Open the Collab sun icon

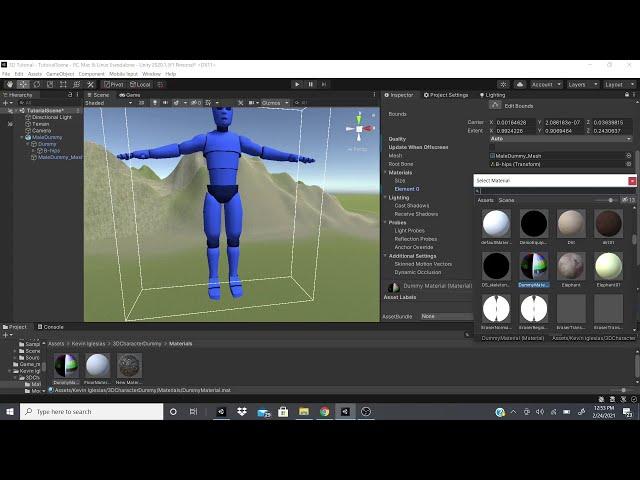[x=503, y=84]
